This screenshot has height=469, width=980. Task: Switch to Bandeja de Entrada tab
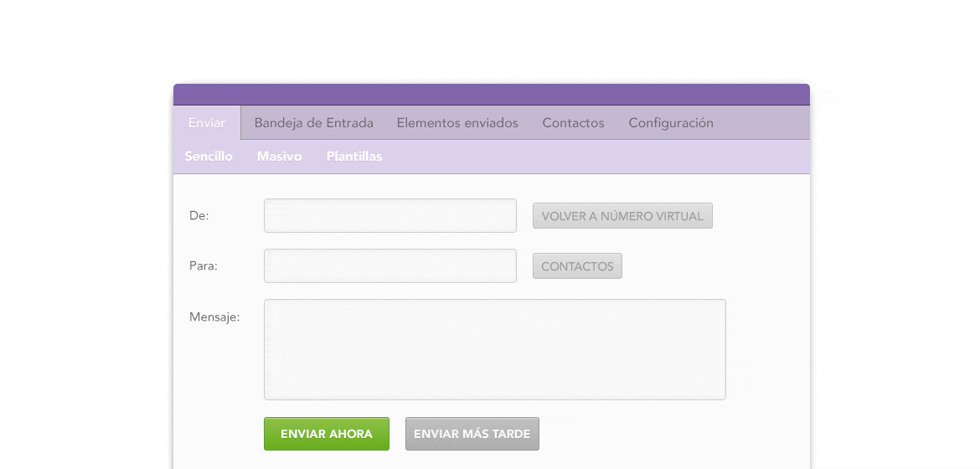314,123
